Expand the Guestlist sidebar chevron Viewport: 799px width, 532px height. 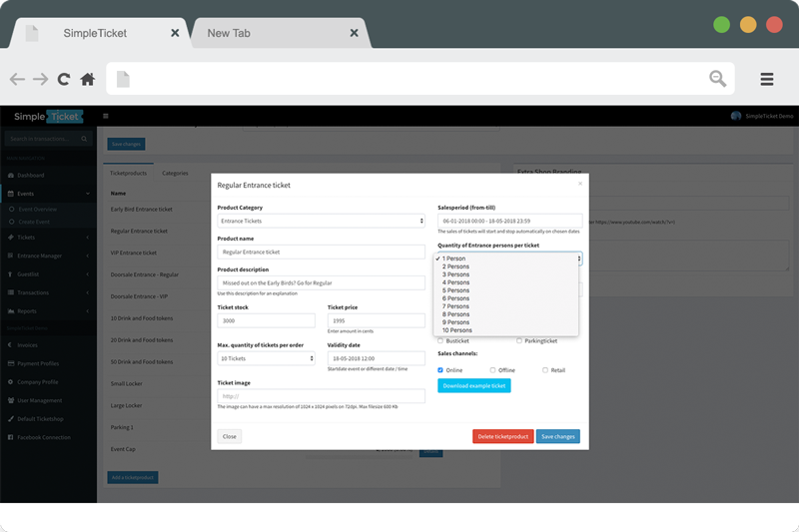click(x=88, y=273)
